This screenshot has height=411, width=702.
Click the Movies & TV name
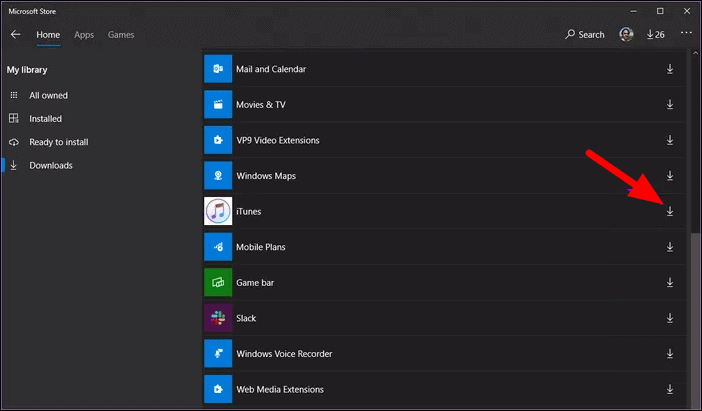pos(261,104)
